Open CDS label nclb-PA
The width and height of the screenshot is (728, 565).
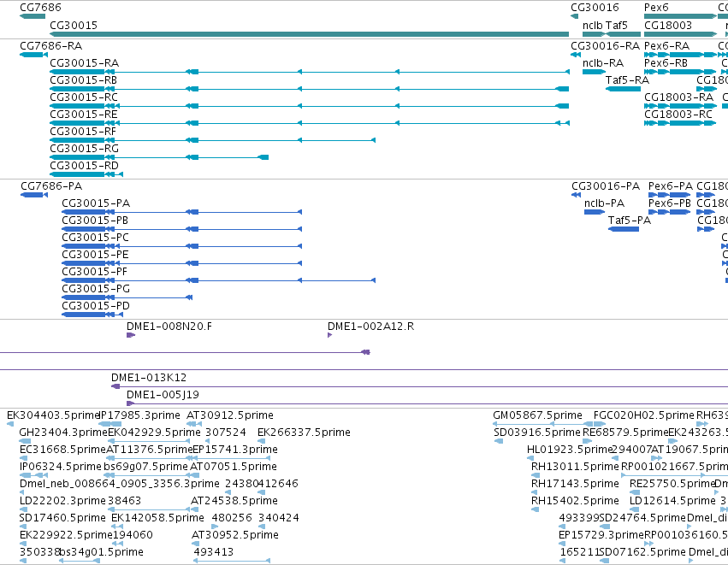(x=605, y=203)
